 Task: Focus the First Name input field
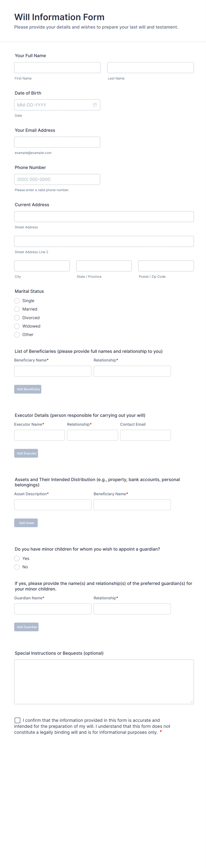57,68
